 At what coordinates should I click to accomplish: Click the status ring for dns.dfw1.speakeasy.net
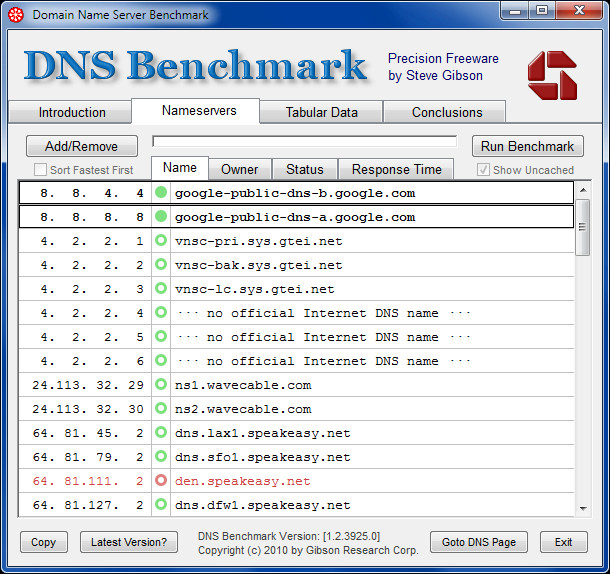(161, 504)
